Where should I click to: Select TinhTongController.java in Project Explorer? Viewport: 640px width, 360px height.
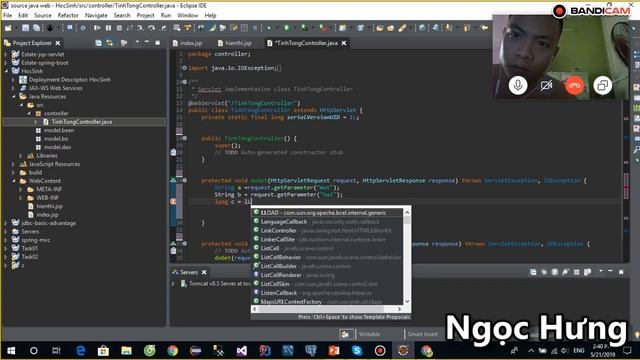(82, 122)
